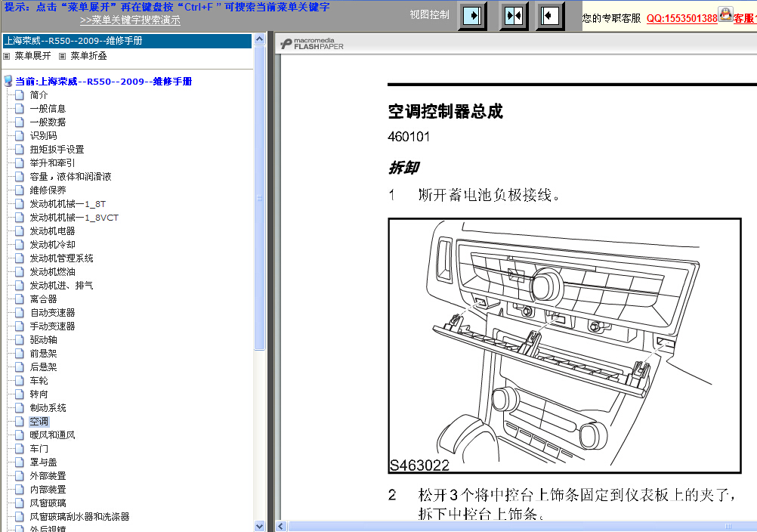The width and height of the screenshot is (757, 532).
Task: Click the right-arrow view control button
Action: 471,16
